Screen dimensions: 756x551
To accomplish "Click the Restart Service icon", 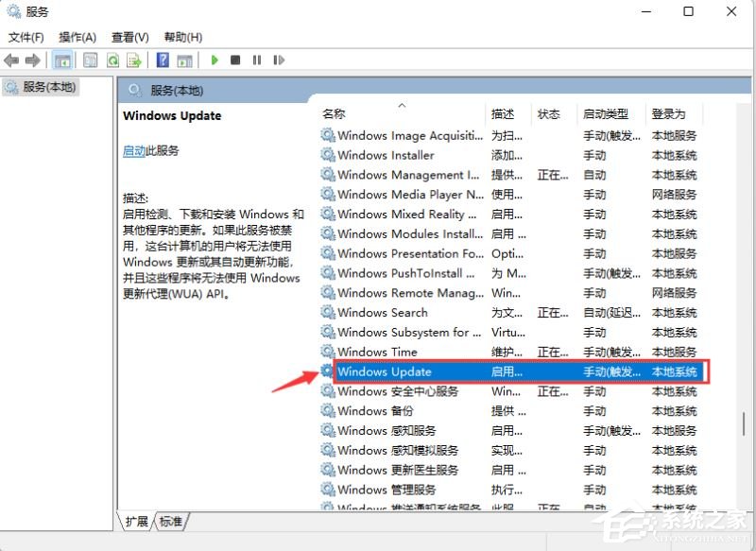I will pos(280,60).
